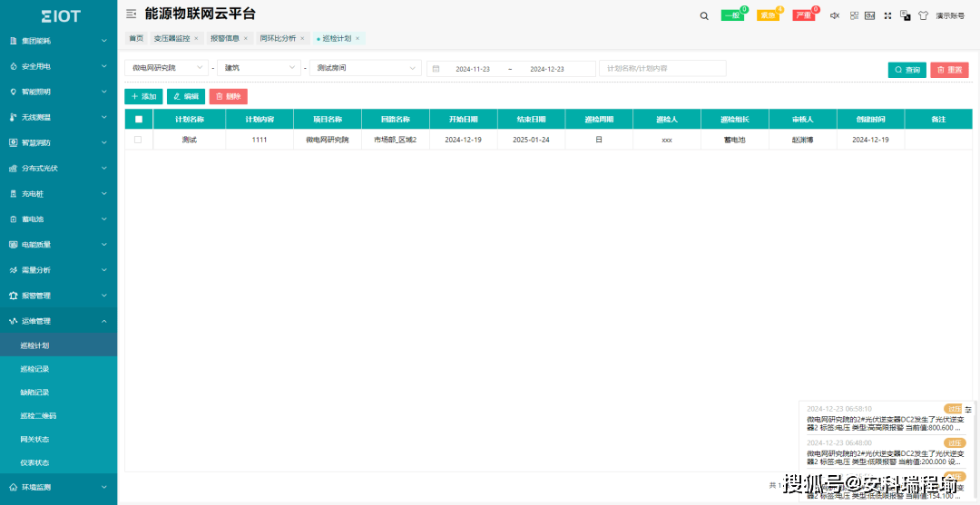
Task: Switch to the 首页 tab
Action: 136,38
